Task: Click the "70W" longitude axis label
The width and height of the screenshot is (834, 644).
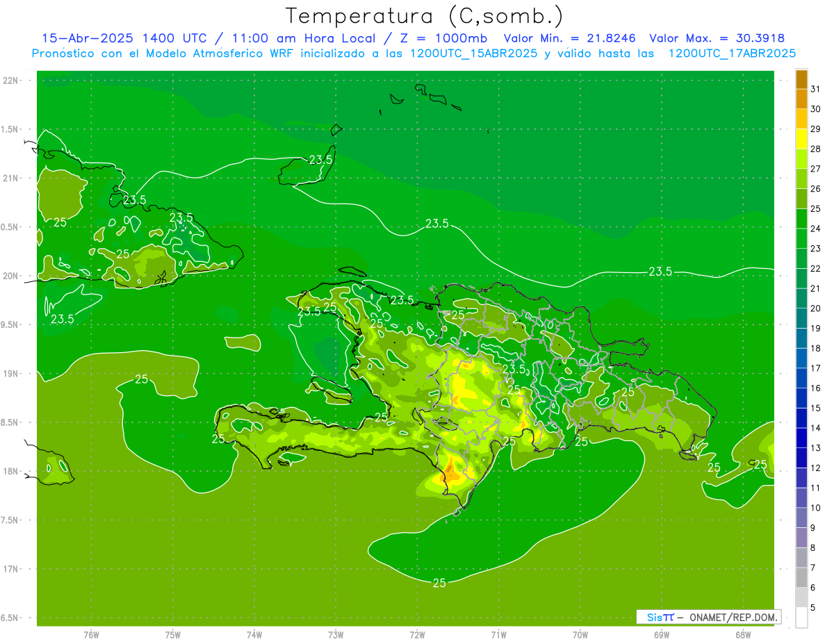Action: [580, 634]
